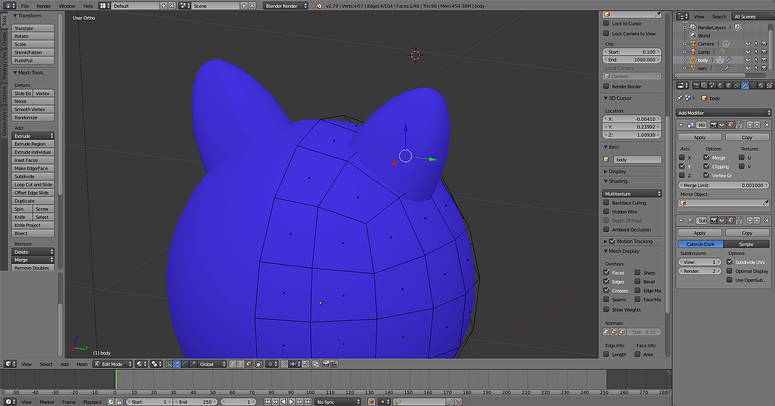Screen dimensions: 775x406
Task: Open the Render properties tab icon
Action: (x=696, y=86)
